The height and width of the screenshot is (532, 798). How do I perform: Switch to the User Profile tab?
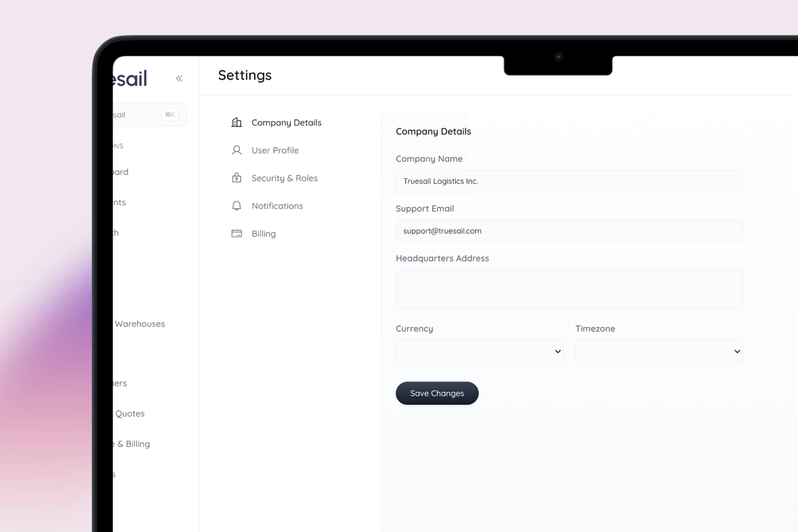tap(291, 150)
